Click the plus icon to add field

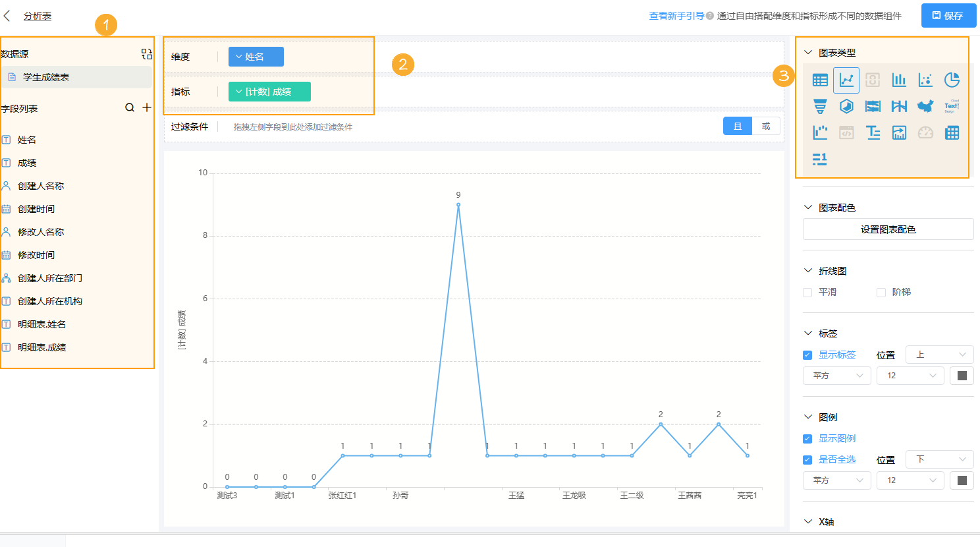pyautogui.click(x=147, y=107)
